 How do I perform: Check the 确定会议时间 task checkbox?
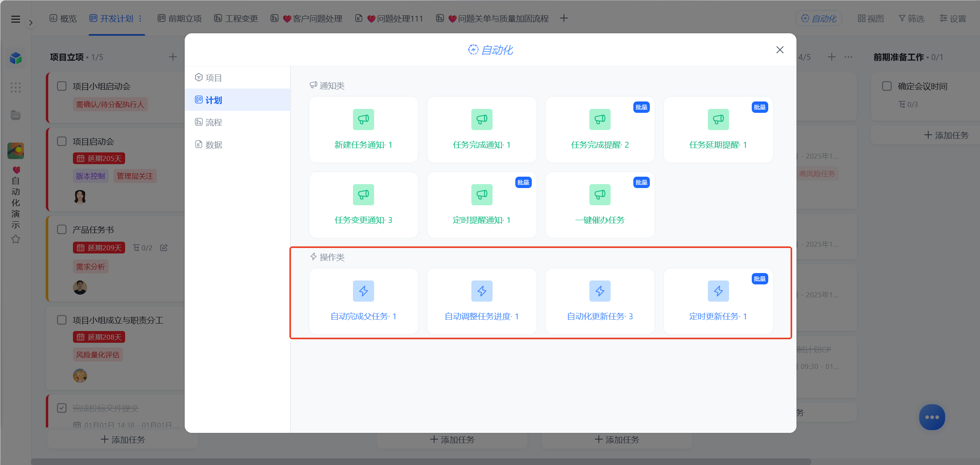tap(887, 86)
